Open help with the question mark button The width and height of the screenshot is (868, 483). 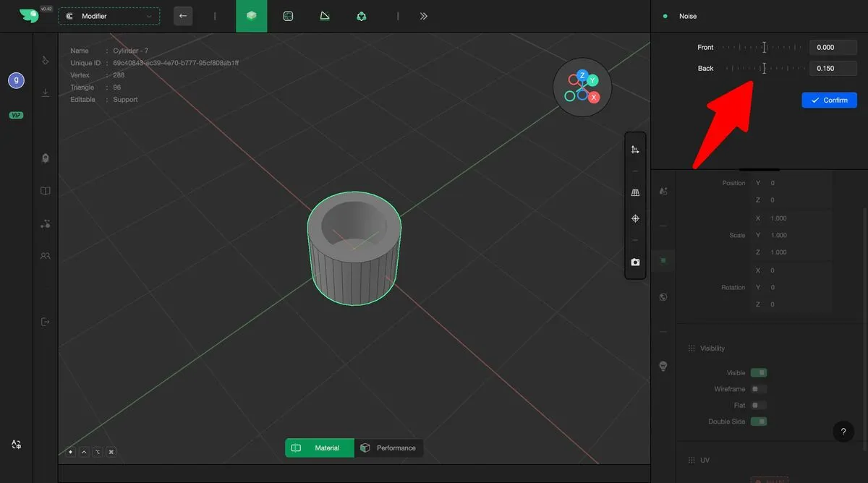843,432
